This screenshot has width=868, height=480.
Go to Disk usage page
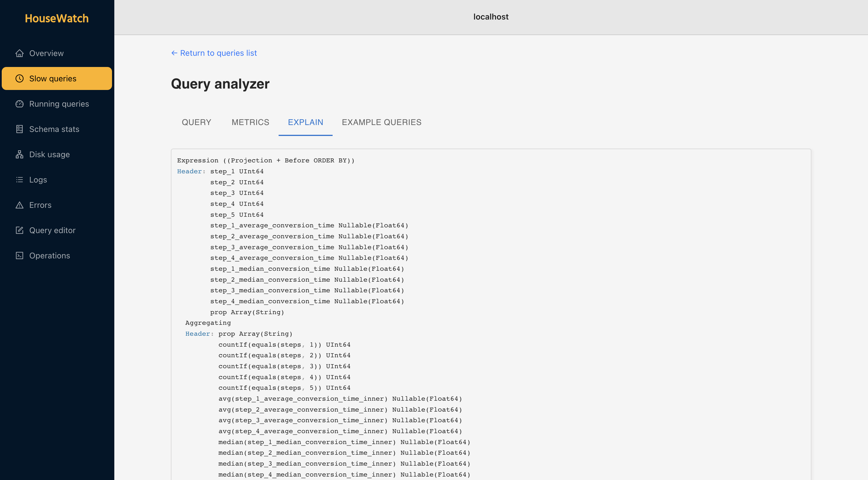click(x=49, y=154)
